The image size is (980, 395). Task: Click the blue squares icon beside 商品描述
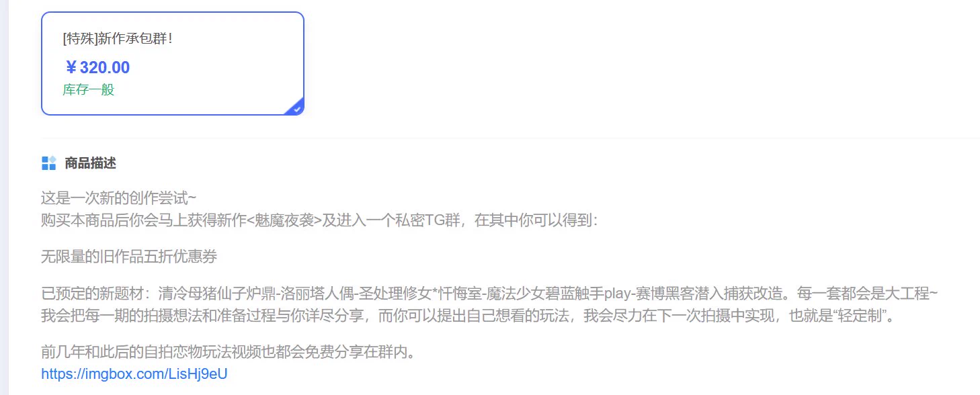48,163
